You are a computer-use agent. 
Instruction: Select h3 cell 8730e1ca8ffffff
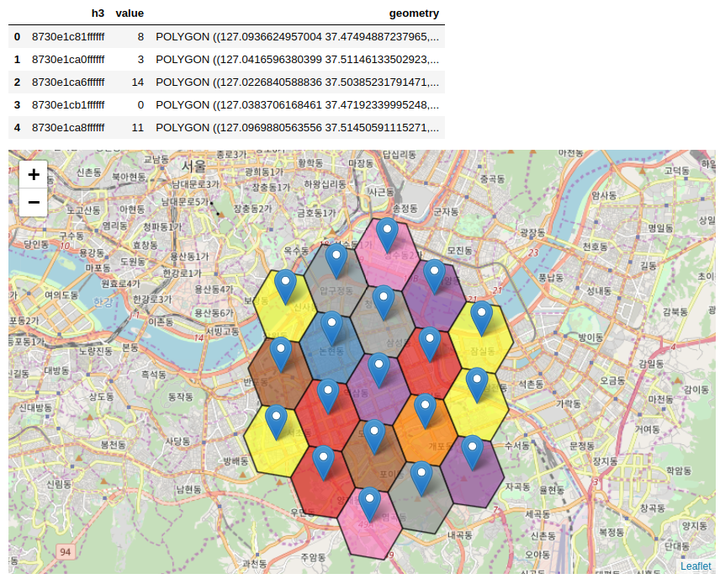tap(68, 128)
